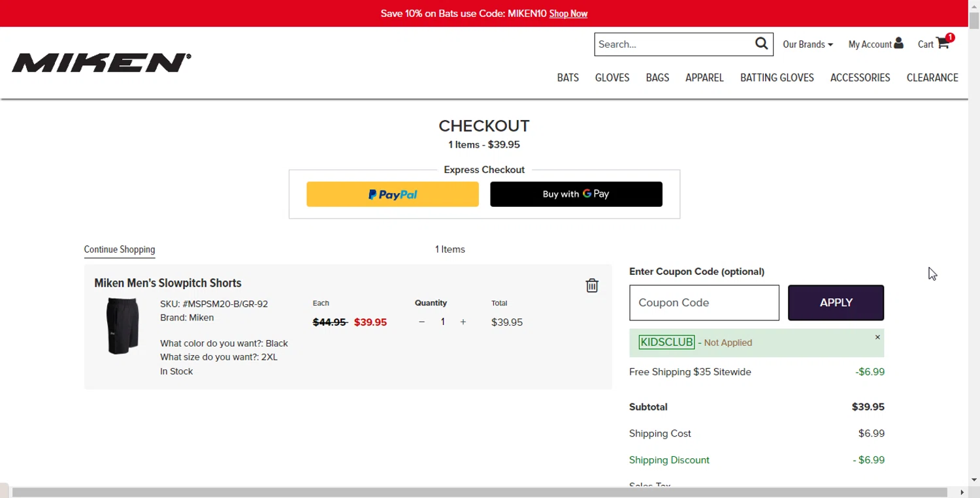Click the black shorts product thumbnail
The height and width of the screenshot is (498, 980).
pos(123,326)
